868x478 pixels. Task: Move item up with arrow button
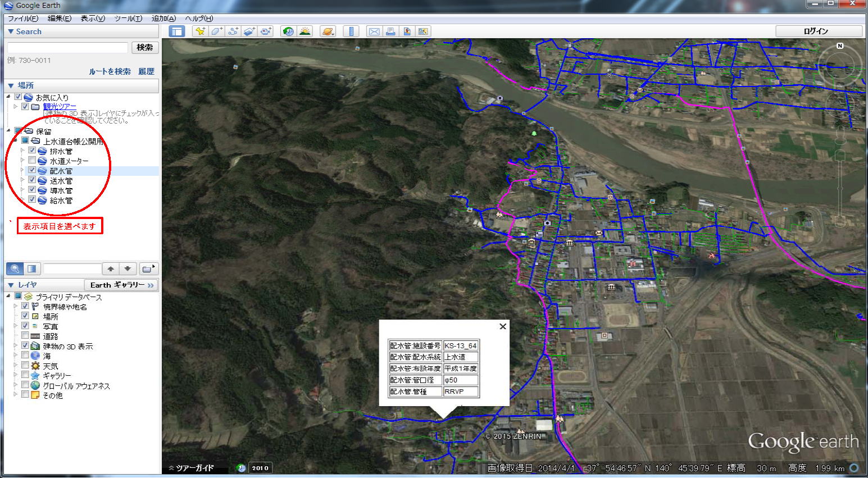coord(111,268)
